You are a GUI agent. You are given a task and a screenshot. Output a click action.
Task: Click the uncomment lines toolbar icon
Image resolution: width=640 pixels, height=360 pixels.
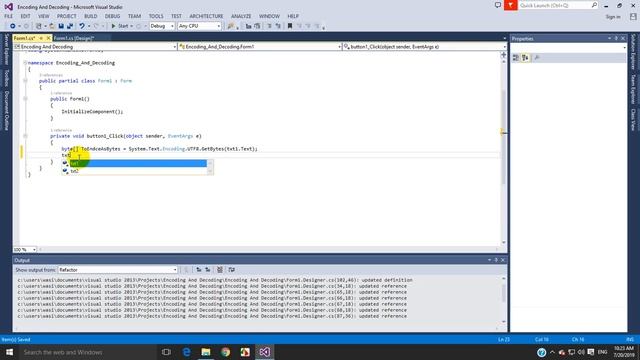coord(278,26)
